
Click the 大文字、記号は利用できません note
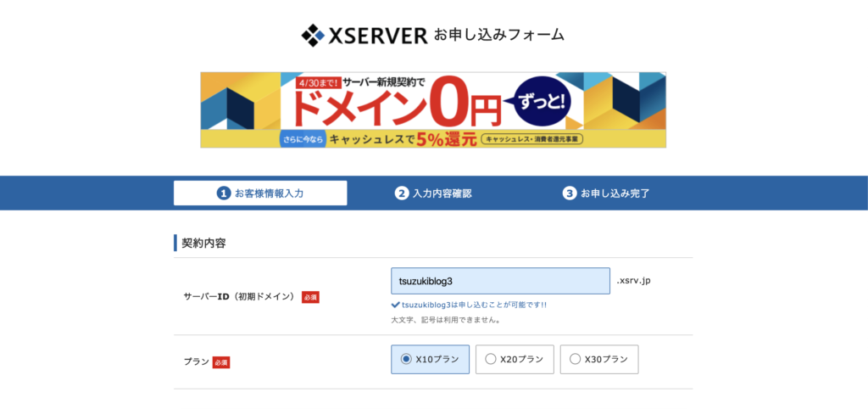tap(446, 320)
